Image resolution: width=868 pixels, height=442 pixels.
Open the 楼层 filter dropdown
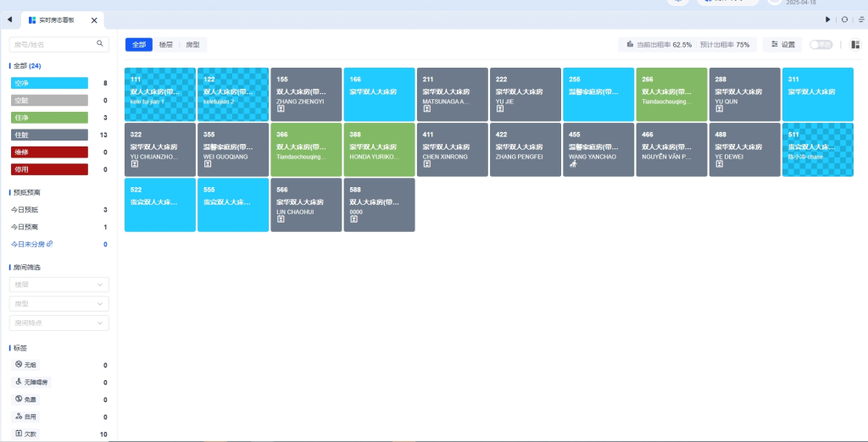[x=59, y=285]
